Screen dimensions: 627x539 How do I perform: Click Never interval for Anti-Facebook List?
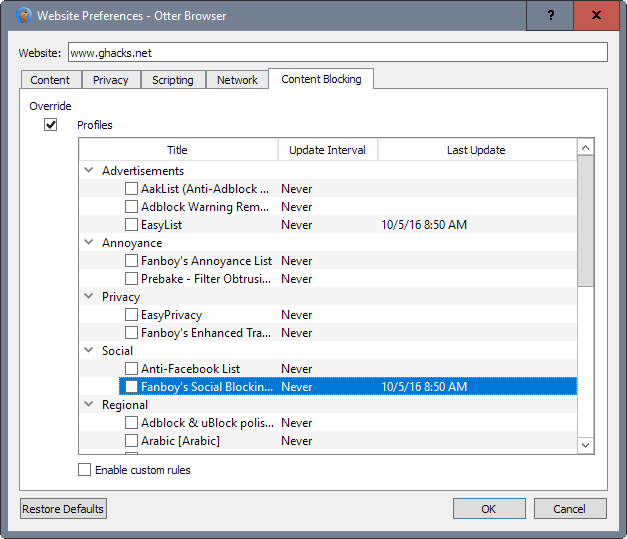pos(297,369)
